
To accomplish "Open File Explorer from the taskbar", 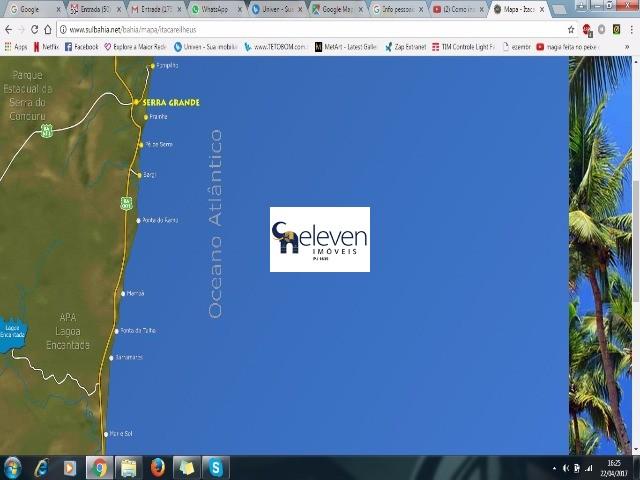I will point(128,467).
